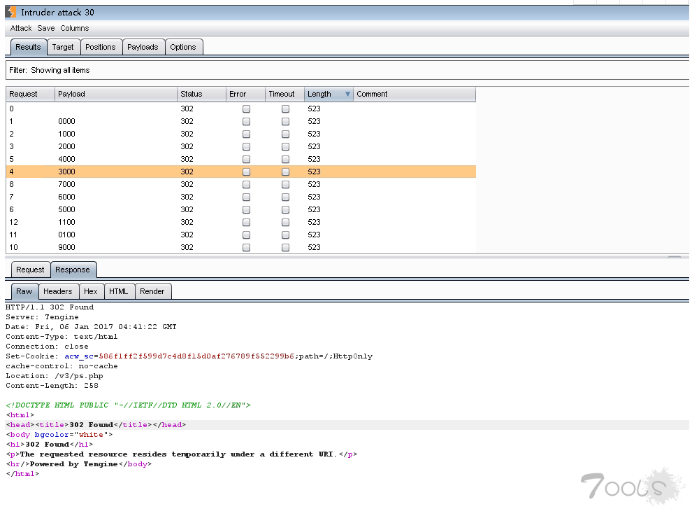Open the Attack menu
The width and height of the screenshot is (693, 509).
[21, 28]
